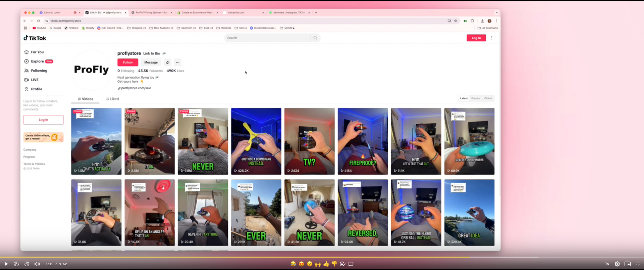
Task: Follow the proflystore account
Action: click(x=128, y=62)
